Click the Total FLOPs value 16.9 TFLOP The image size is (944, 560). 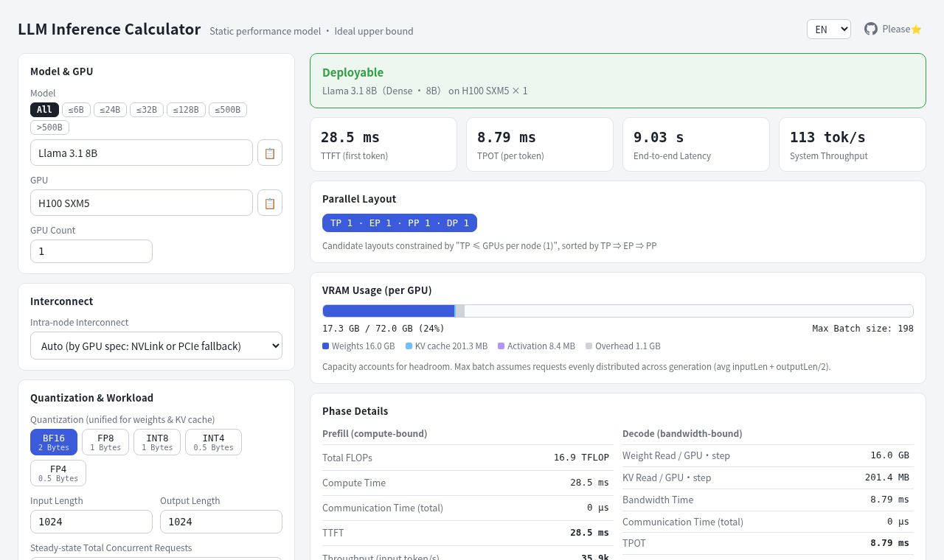[581, 458]
